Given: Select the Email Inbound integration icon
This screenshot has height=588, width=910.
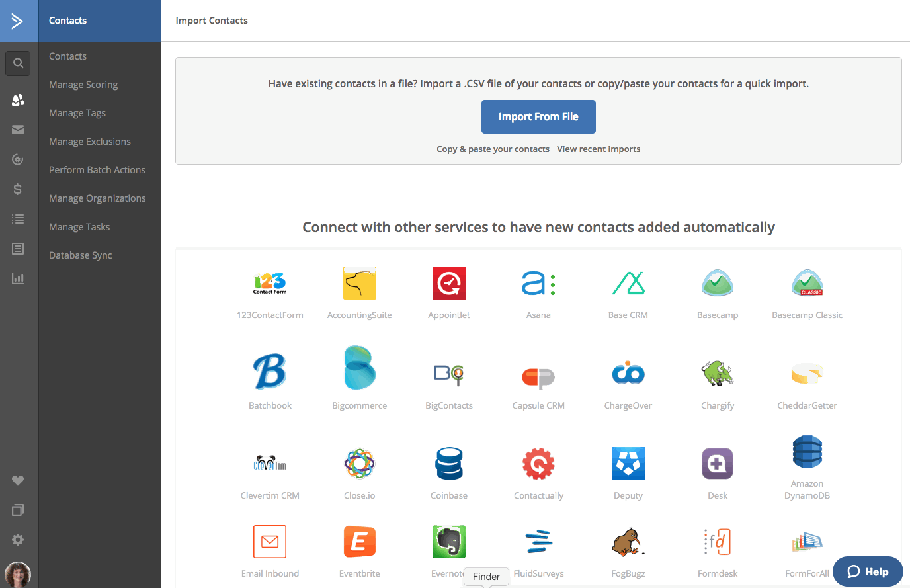Looking at the screenshot, I should [x=270, y=542].
